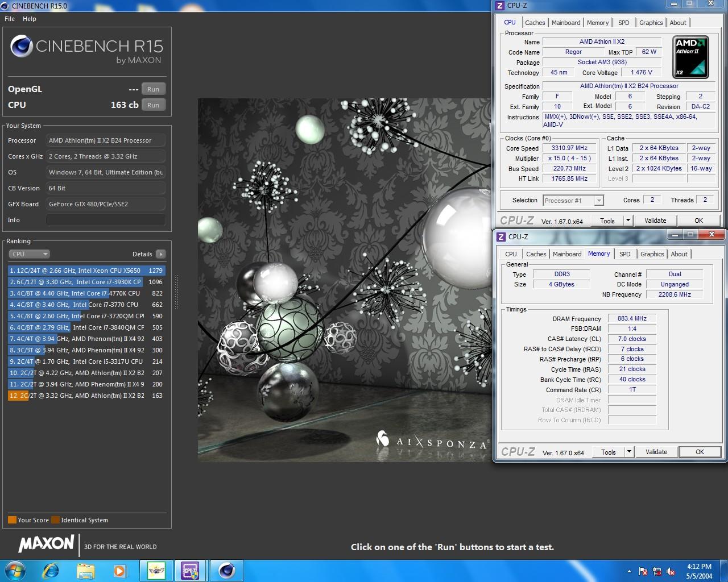Click OK in upper CPU-Z window

pos(698,221)
